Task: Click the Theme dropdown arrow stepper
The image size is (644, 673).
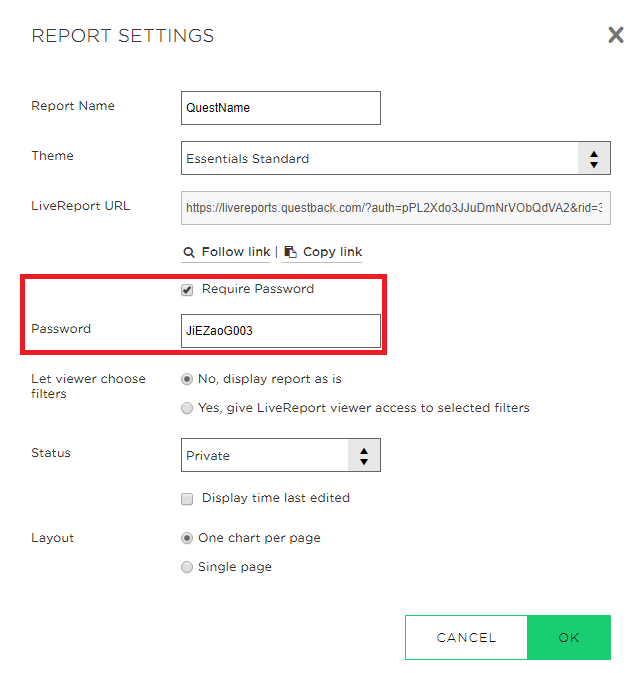Action: tap(594, 159)
